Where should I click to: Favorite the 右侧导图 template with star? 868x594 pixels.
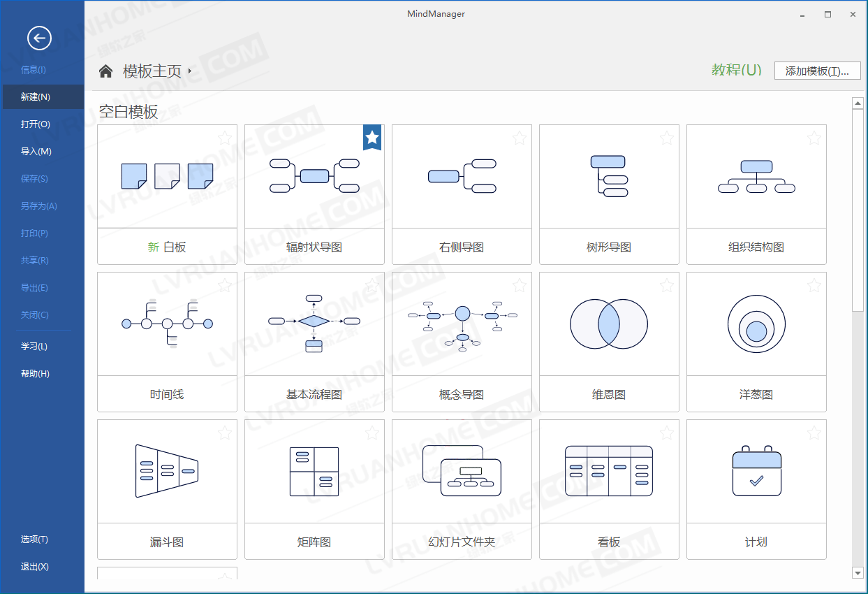pyautogui.click(x=520, y=138)
